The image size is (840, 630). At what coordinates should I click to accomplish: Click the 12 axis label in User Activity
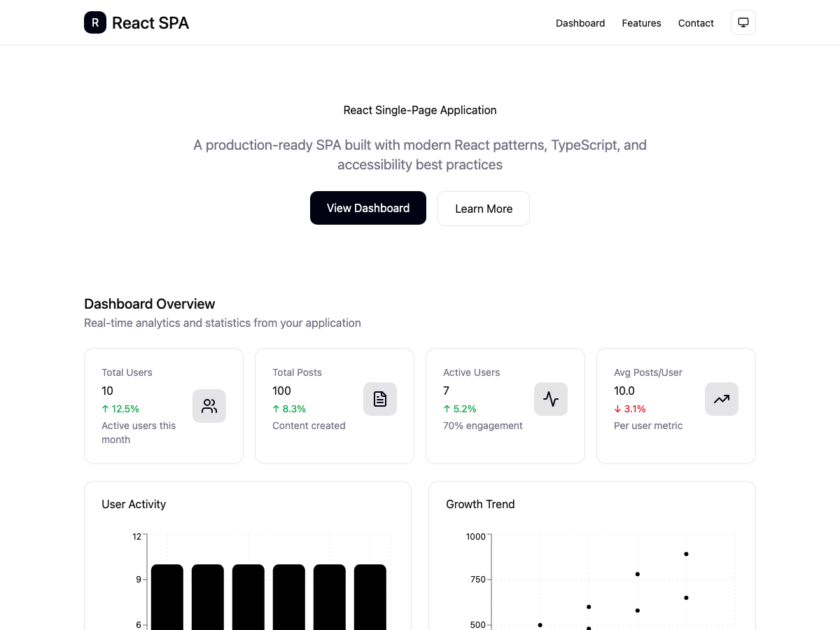136,537
